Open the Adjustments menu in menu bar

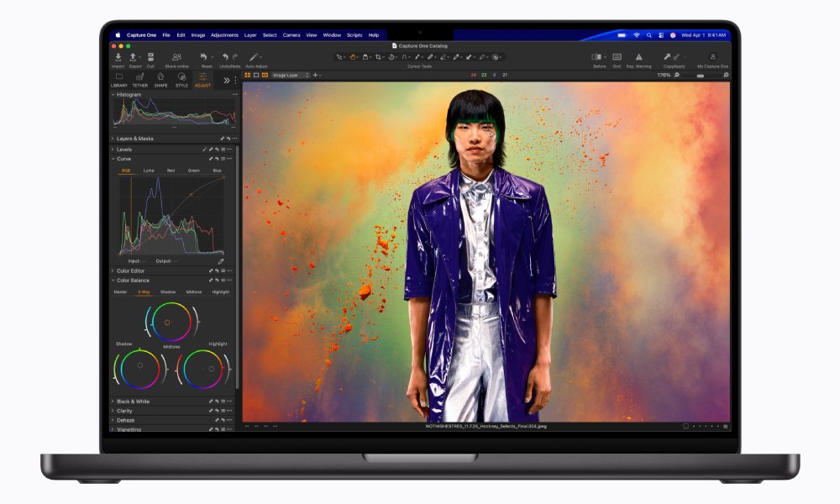point(224,35)
